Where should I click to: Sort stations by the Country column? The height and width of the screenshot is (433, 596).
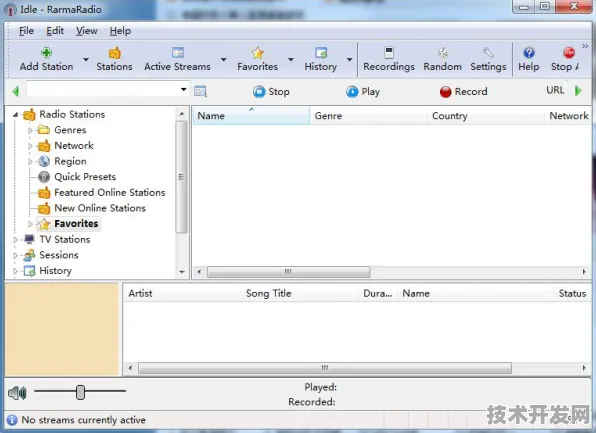[486, 116]
